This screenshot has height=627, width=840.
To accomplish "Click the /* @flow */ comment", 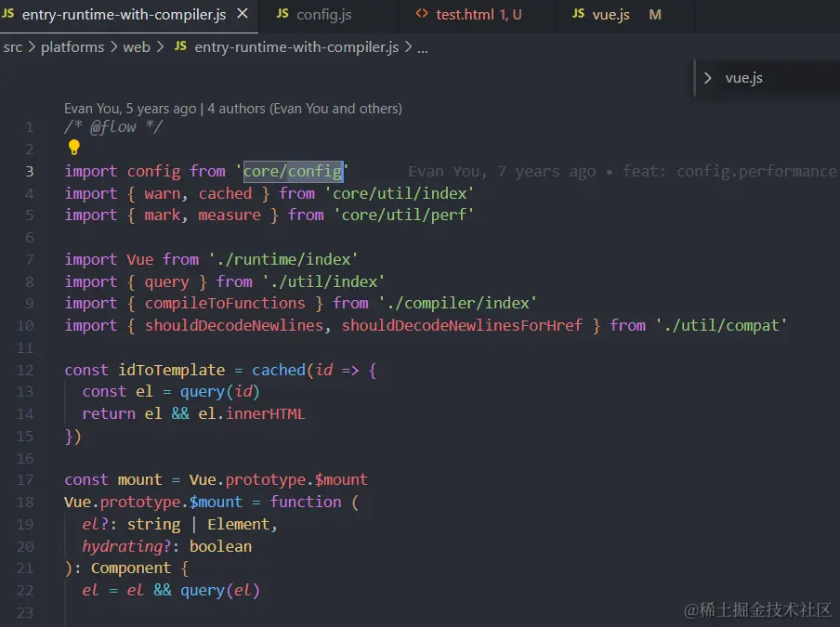I will [113, 127].
